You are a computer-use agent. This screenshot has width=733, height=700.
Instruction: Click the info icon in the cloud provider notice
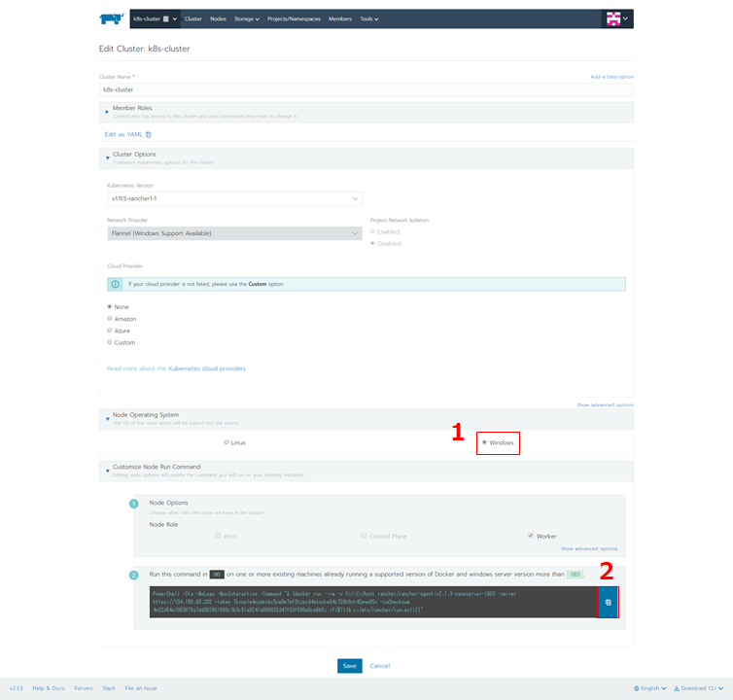115,284
